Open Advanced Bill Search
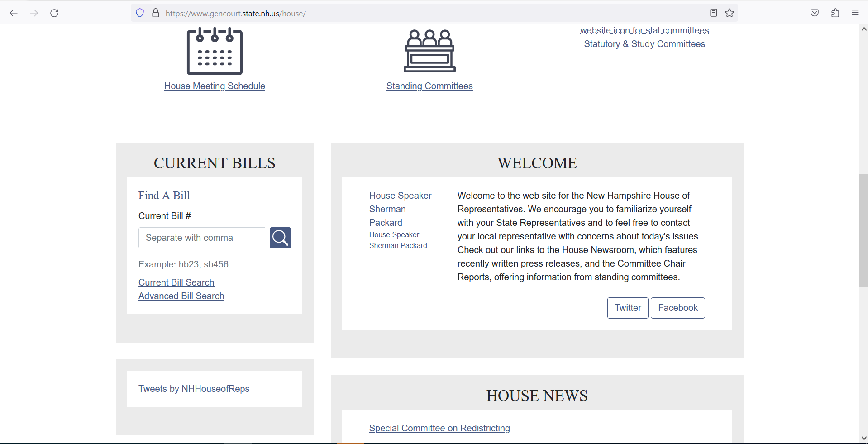 pyautogui.click(x=181, y=296)
